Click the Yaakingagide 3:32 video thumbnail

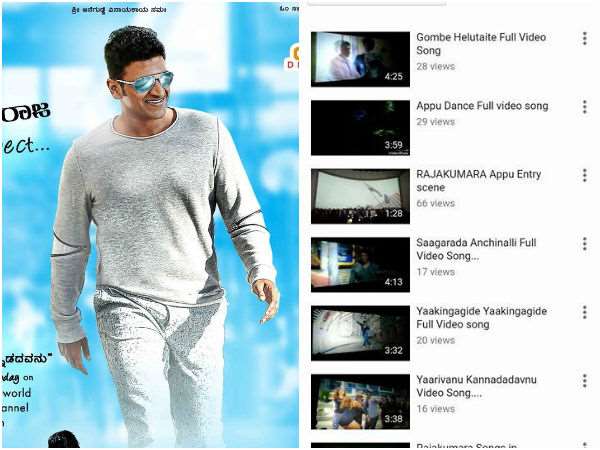360,333
